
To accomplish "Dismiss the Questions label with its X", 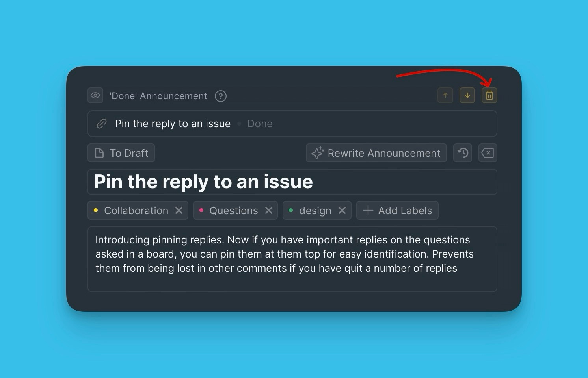I will pos(268,210).
